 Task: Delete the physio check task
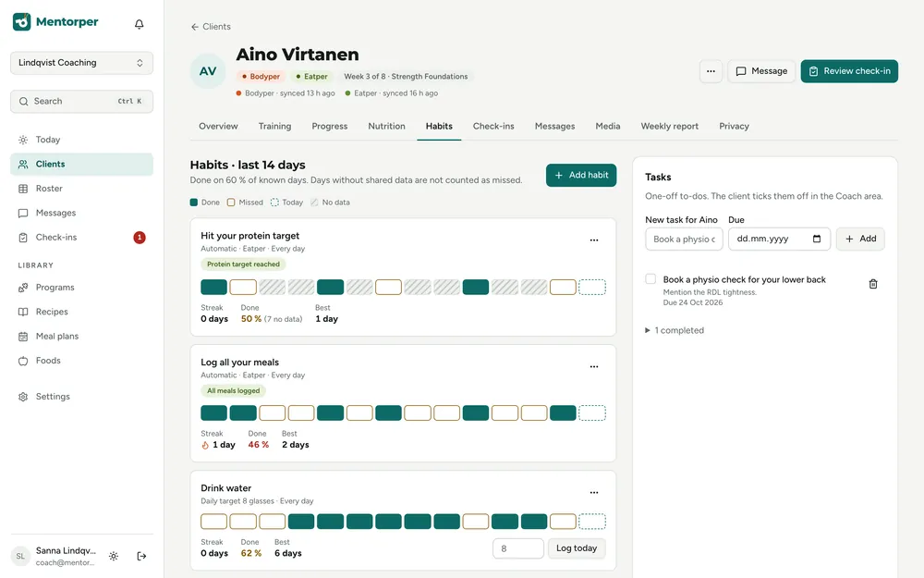(873, 284)
